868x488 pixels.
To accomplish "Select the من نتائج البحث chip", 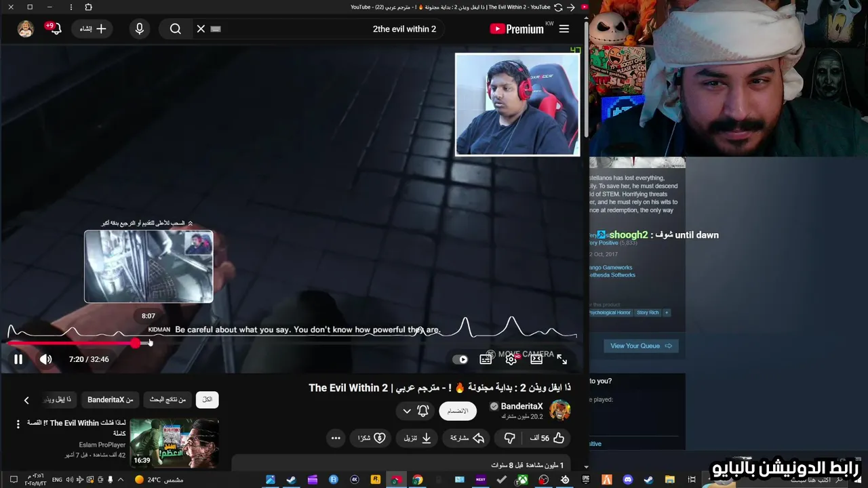I will [167, 400].
